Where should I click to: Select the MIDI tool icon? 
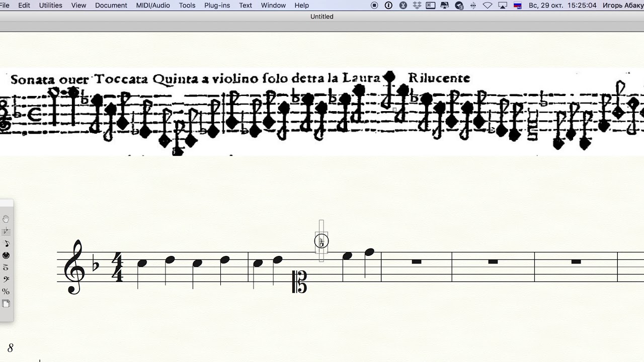[6, 255]
